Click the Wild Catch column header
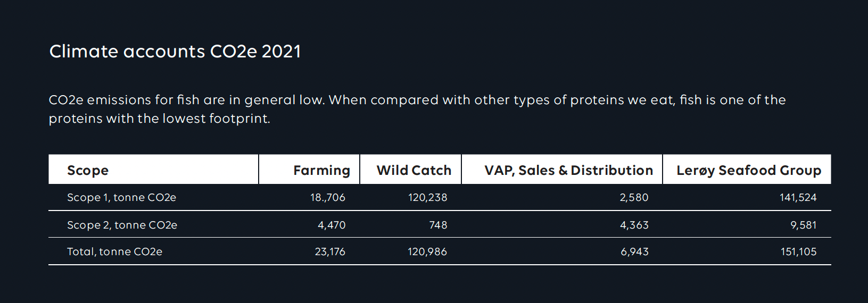 pos(414,171)
